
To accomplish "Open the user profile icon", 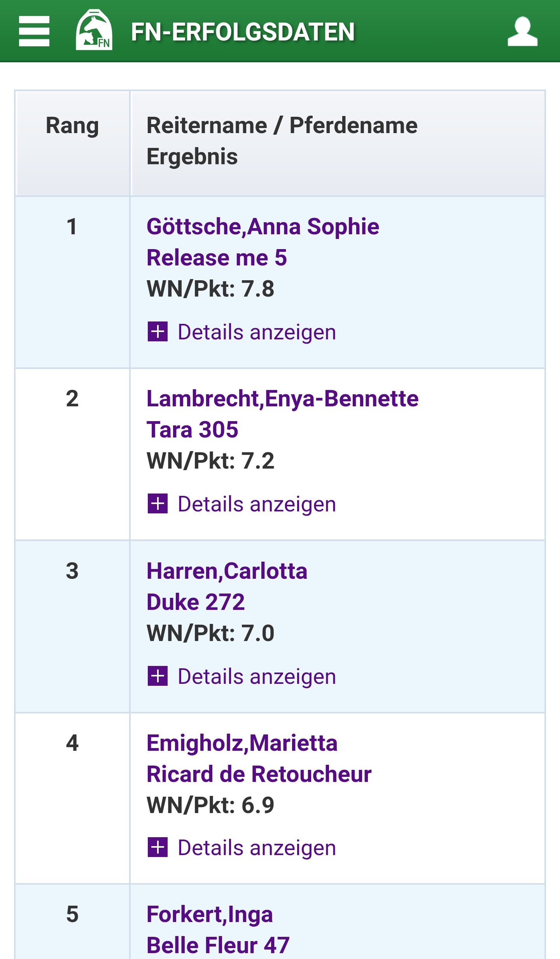I will coord(522,31).
